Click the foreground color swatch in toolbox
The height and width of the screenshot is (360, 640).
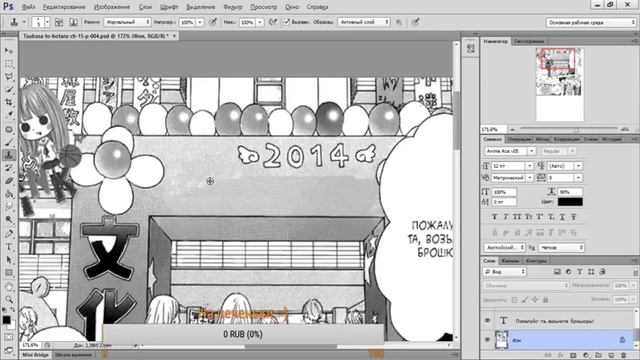pos(6,320)
